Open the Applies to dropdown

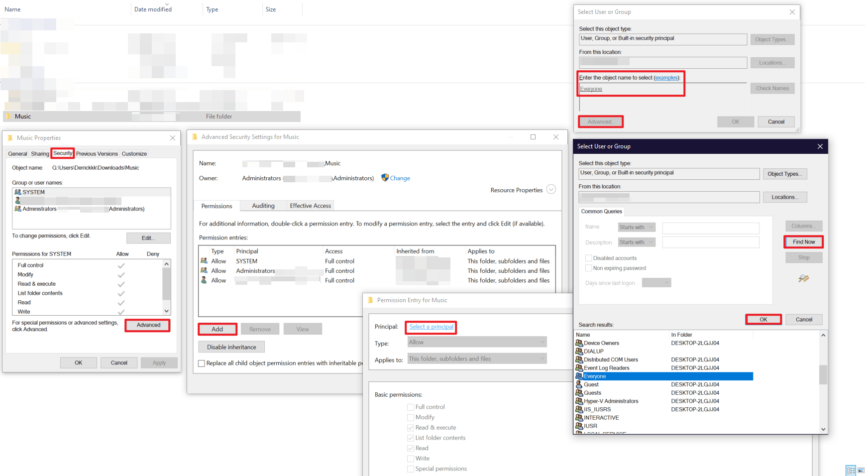point(477,358)
